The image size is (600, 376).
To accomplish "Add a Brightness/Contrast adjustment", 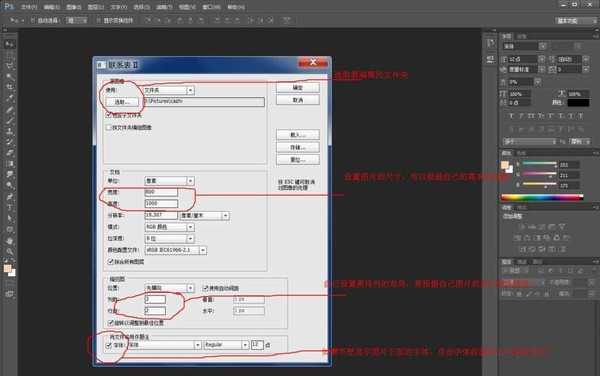I will [522, 226].
